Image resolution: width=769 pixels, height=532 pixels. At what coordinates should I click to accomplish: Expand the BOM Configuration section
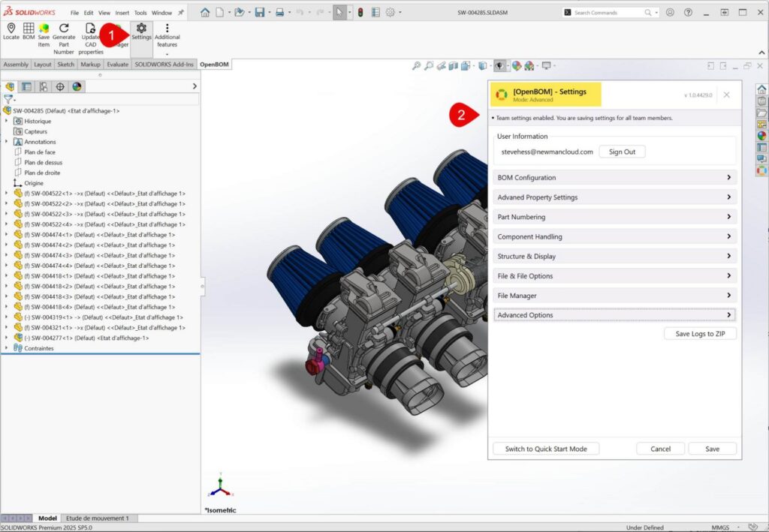(x=615, y=178)
